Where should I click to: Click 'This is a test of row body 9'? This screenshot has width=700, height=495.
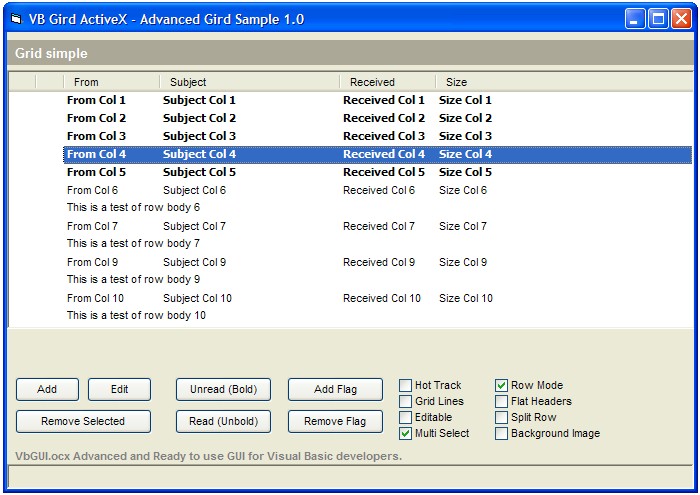point(133,279)
